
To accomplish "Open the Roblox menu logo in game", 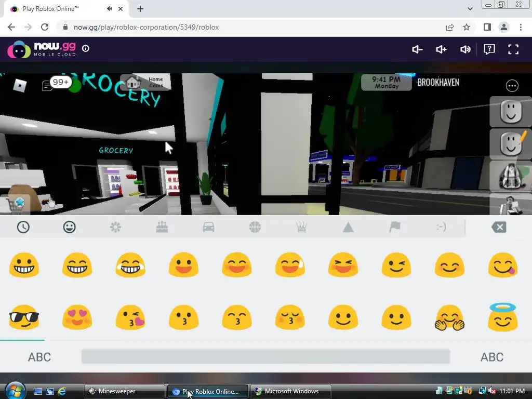I will [20, 85].
